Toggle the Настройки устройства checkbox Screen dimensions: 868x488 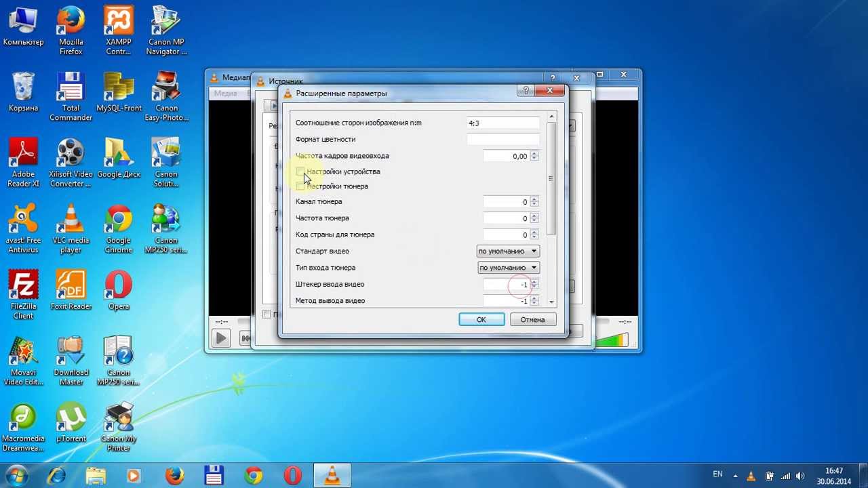pos(300,172)
